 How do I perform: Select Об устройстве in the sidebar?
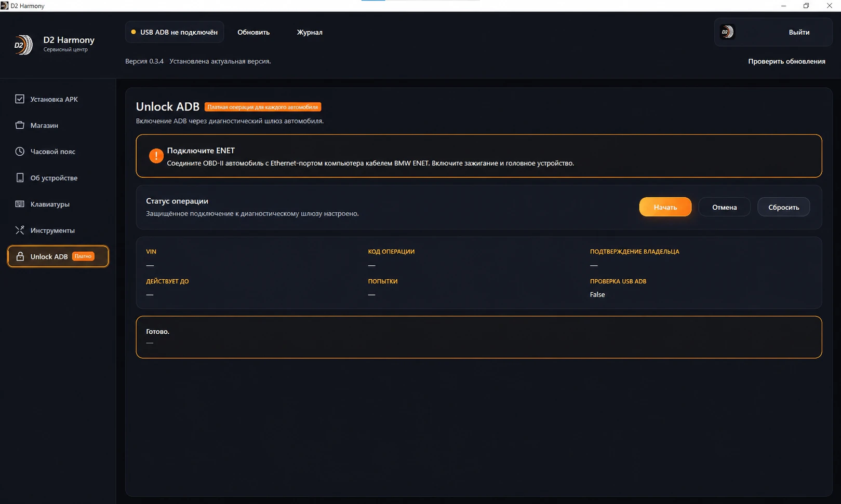[x=58, y=178]
